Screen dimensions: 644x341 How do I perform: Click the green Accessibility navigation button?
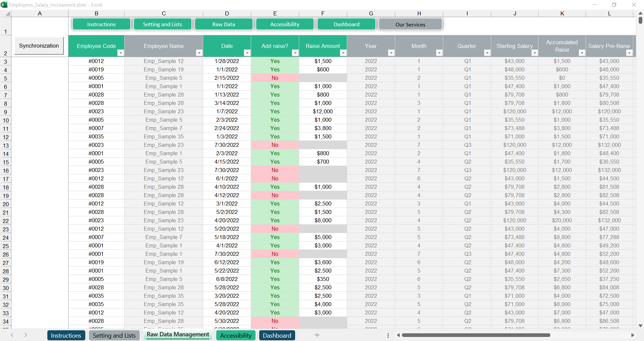(x=284, y=24)
